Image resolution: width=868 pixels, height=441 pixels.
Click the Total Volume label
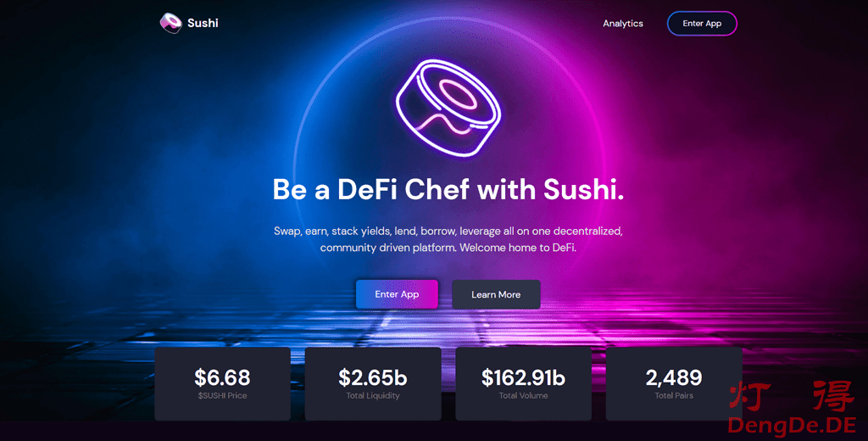[x=524, y=395]
